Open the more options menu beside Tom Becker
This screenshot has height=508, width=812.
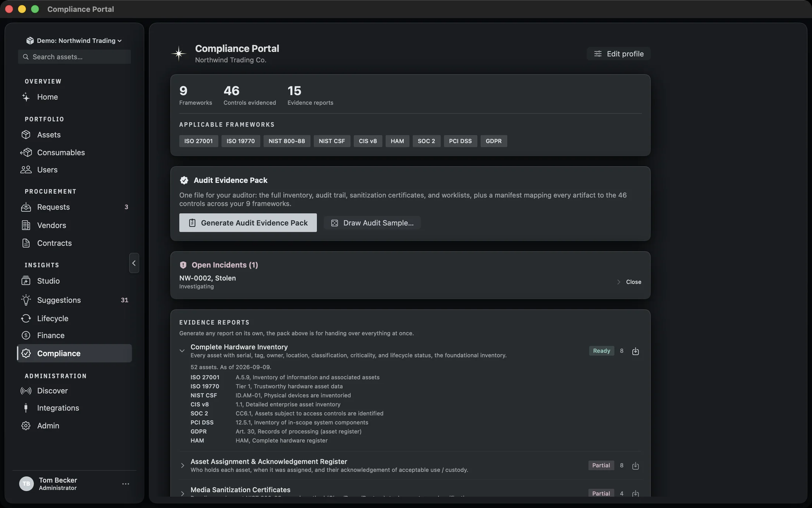pos(125,484)
